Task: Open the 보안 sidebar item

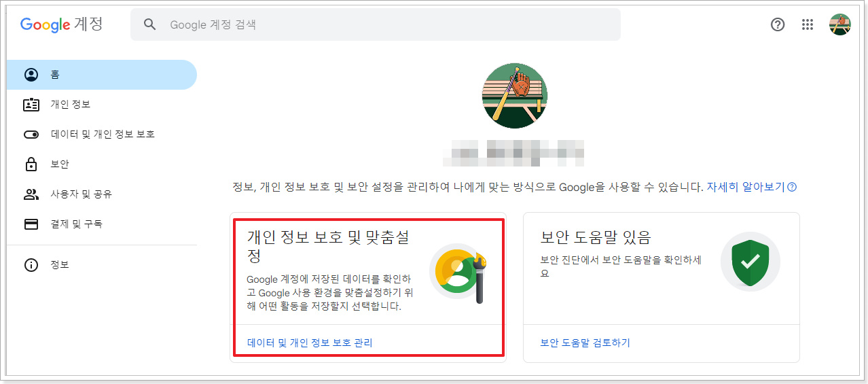Action: pos(102,164)
